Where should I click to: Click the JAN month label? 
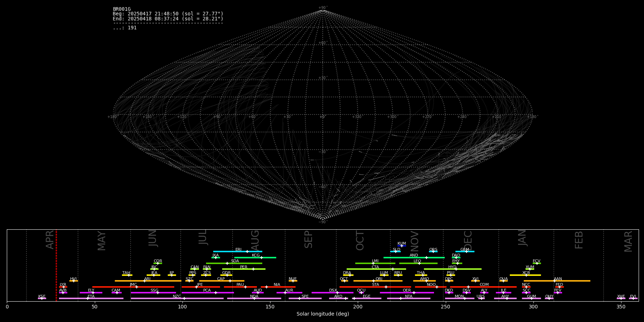522,238
